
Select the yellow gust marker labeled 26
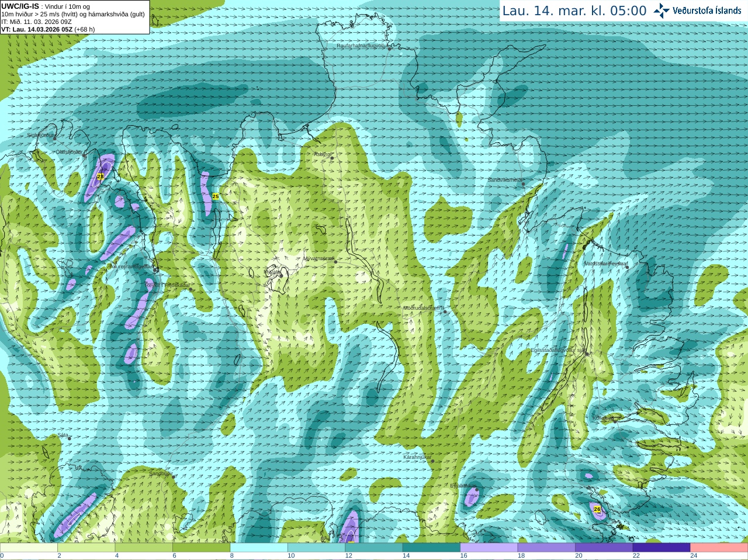597,509
